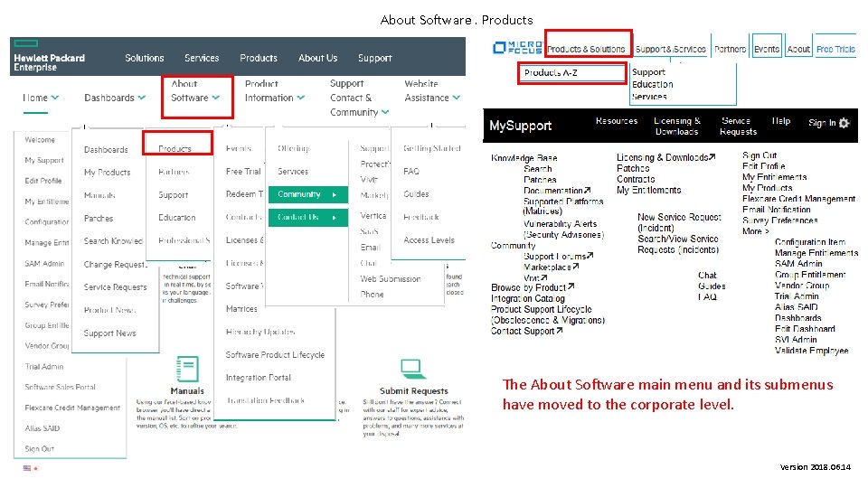
Task: Select Free Trial in Product Information menu
Action: click(243, 172)
